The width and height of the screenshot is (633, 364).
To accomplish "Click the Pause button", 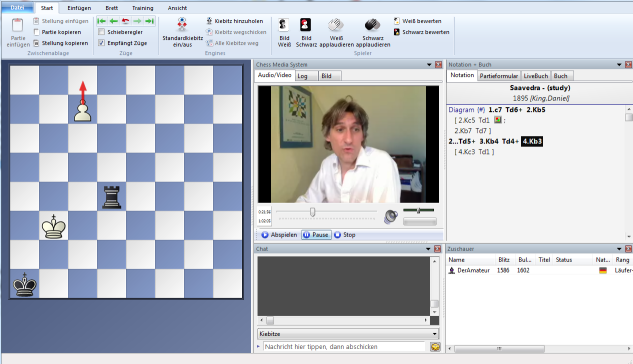I will coord(316,235).
